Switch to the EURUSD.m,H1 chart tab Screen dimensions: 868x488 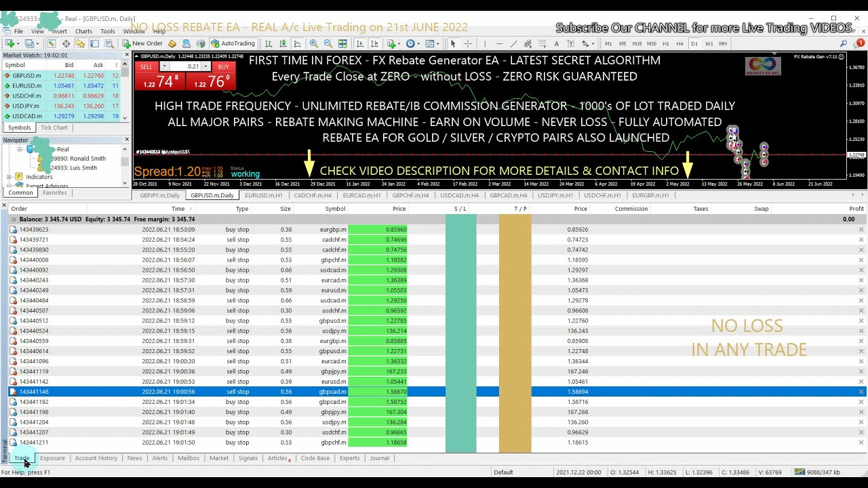pos(264,195)
